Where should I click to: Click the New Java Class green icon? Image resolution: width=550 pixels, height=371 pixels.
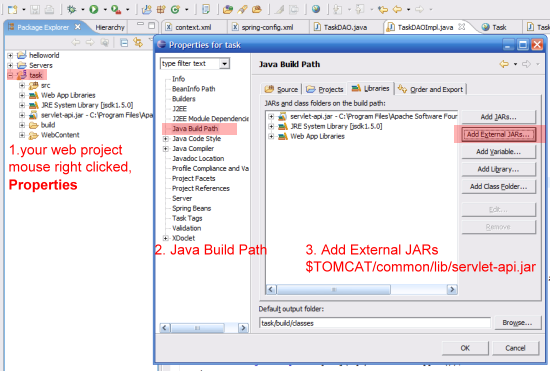pos(175,9)
